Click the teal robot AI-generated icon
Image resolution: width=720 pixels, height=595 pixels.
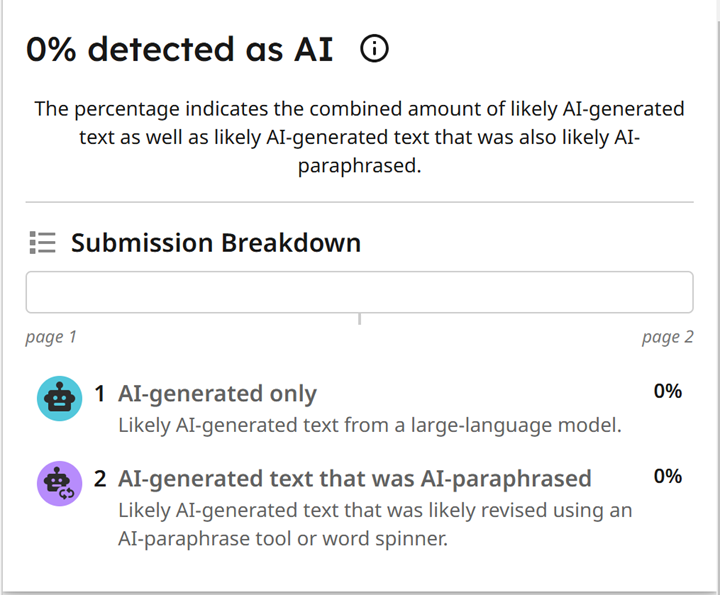[x=60, y=399]
